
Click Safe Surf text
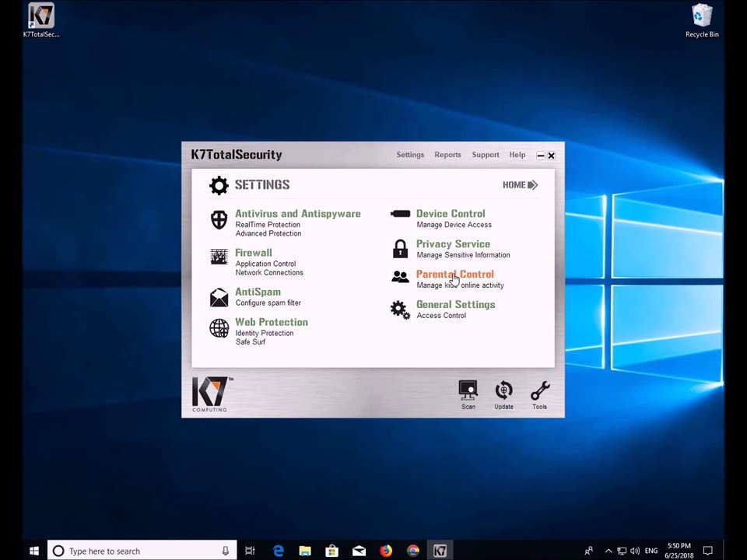click(251, 342)
